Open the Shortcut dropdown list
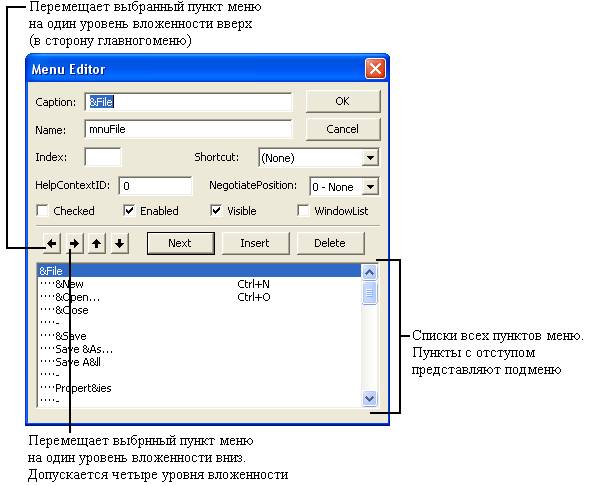 pyautogui.click(x=370, y=158)
